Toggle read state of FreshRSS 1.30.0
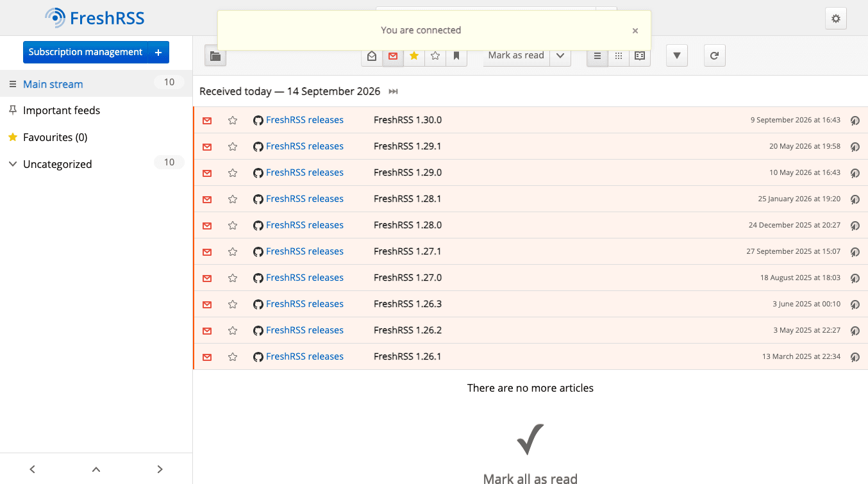Screen dimensions: 868x484 207,121
